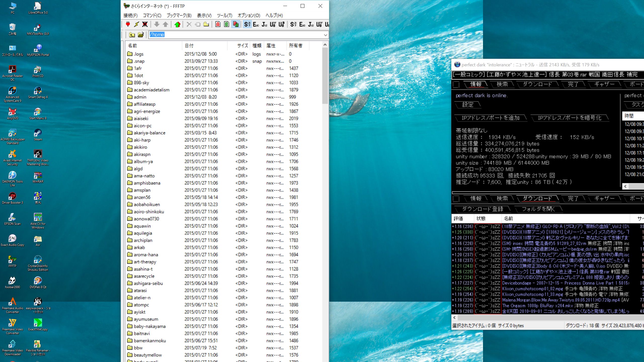
Task: Open the foobar2000 desktop icon
Action: click(12, 283)
